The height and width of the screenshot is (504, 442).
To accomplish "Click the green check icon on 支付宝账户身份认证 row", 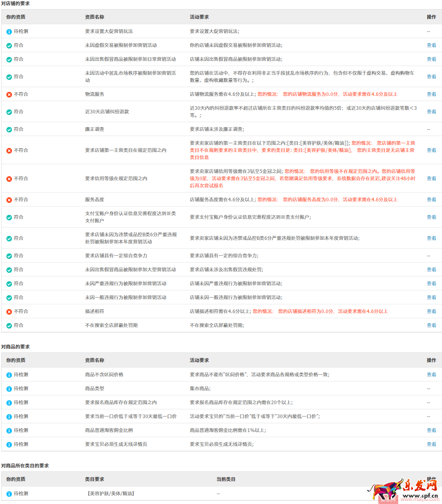I will (x=9, y=217).
